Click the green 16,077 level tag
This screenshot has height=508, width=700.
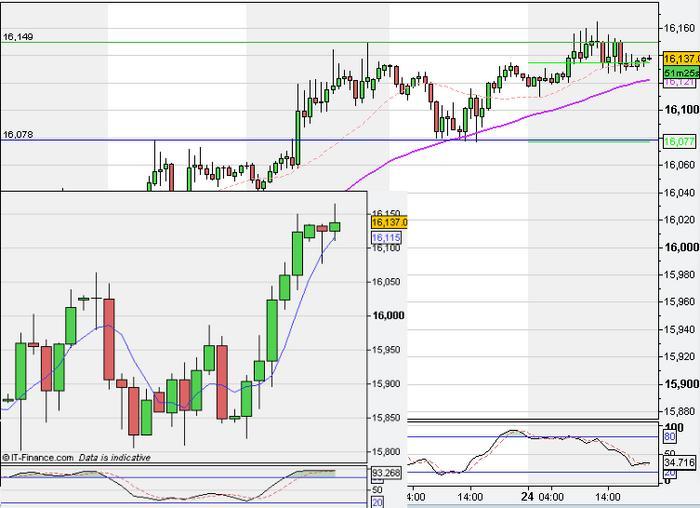679,142
